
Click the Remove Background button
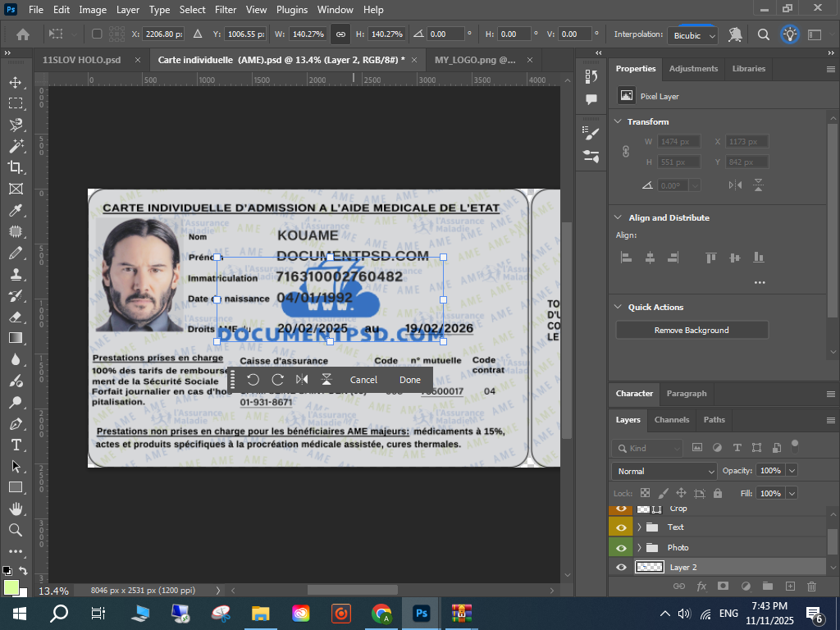pos(692,331)
